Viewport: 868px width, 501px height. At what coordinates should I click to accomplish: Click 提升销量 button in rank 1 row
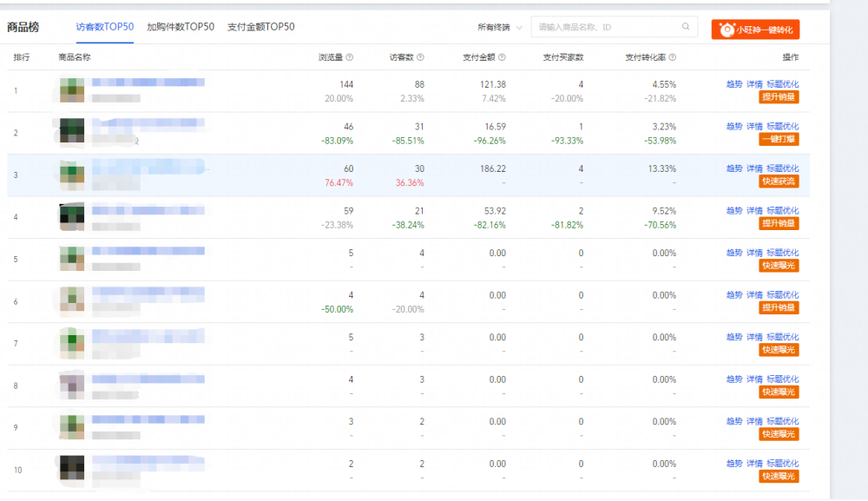point(779,97)
